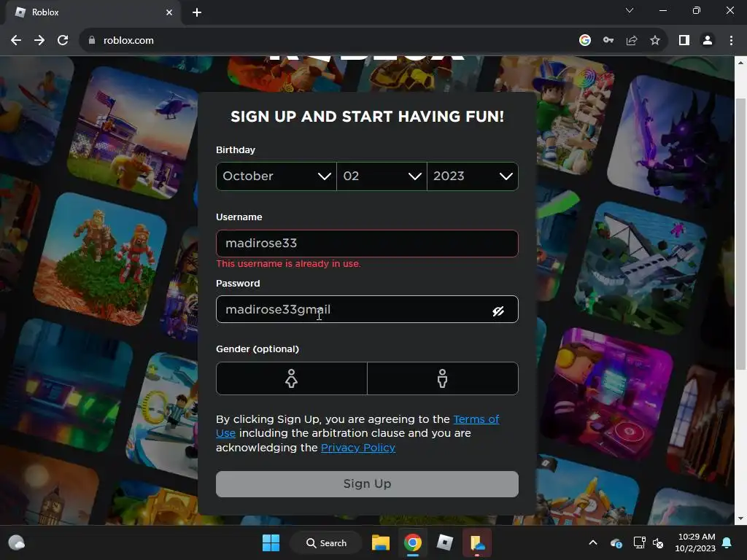Image resolution: width=747 pixels, height=560 pixels.
Task: Open File Explorer from the taskbar
Action: (x=381, y=542)
